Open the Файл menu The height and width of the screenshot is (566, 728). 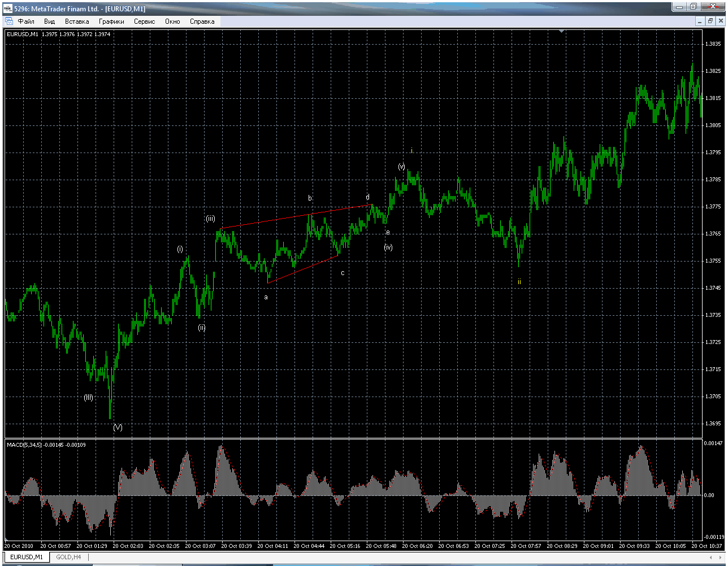[26, 21]
